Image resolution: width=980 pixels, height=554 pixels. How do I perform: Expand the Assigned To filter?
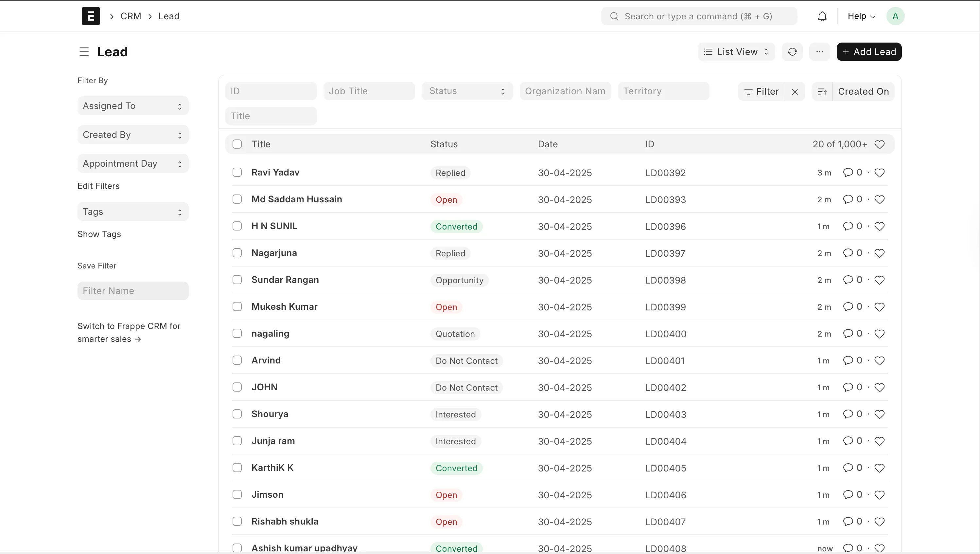coord(132,106)
